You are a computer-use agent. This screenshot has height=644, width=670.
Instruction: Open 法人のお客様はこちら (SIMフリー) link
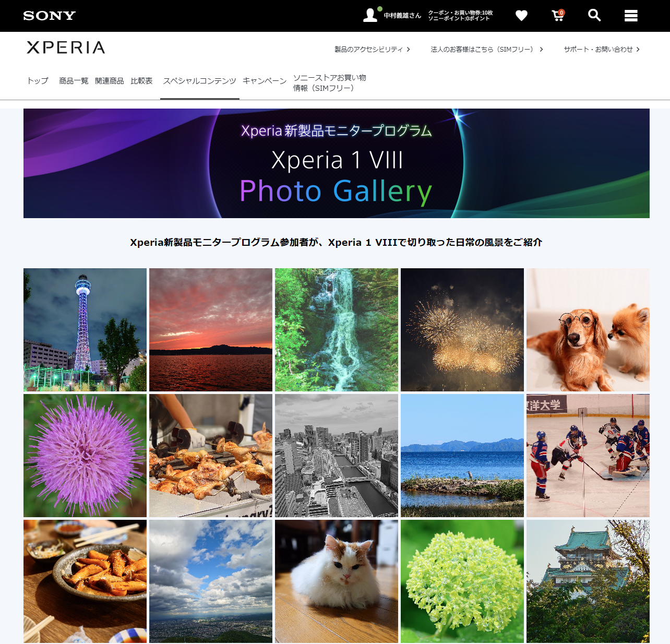487,49
